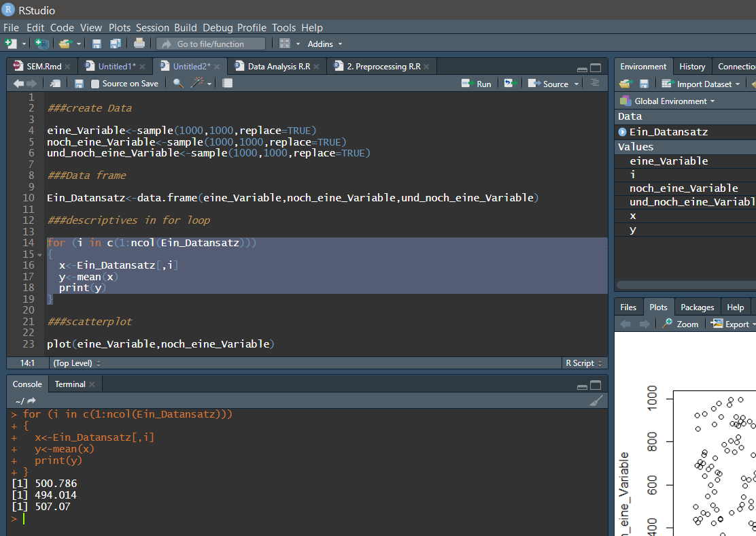Open the Session menu
Viewport: 756px width, 536px height.
pos(152,28)
